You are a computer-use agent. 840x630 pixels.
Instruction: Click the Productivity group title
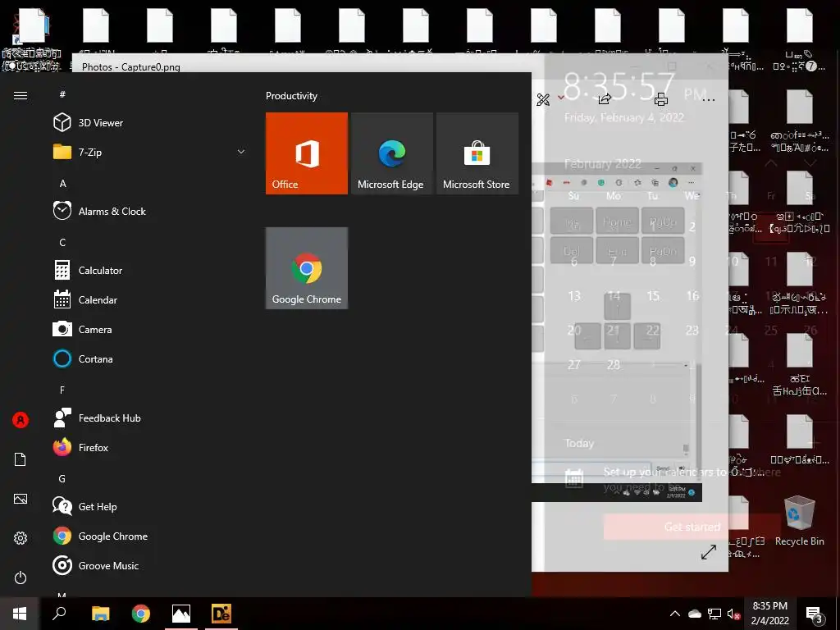pyautogui.click(x=291, y=96)
